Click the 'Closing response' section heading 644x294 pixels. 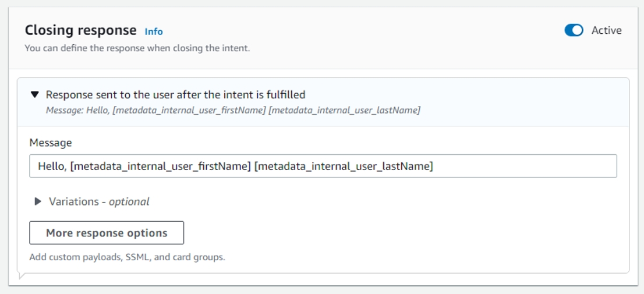pyautogui.click(x=80, y=30)
